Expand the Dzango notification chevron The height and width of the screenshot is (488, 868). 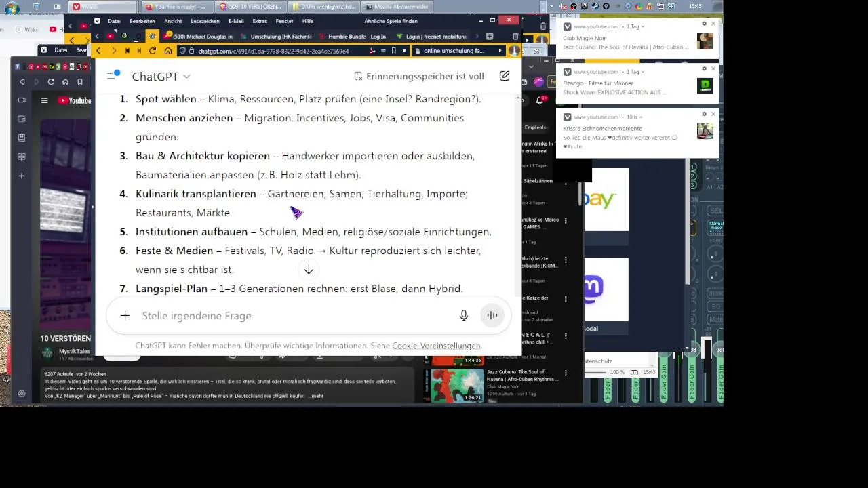pyautogui.click(x=643, y=72)
